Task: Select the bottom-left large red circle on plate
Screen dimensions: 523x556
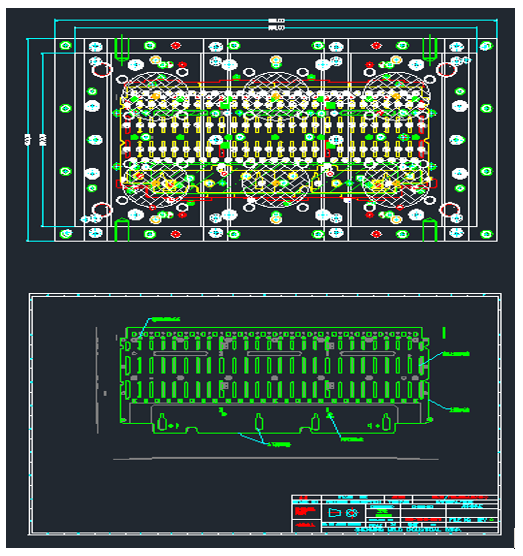Action: (x=102, y=210)
